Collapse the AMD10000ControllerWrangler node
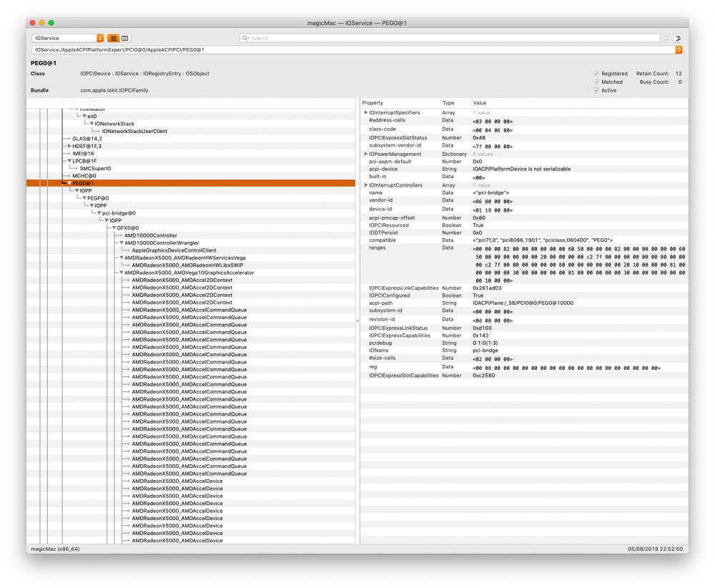The height and width of the screenshot is (588, 715). tap(122, 243)
